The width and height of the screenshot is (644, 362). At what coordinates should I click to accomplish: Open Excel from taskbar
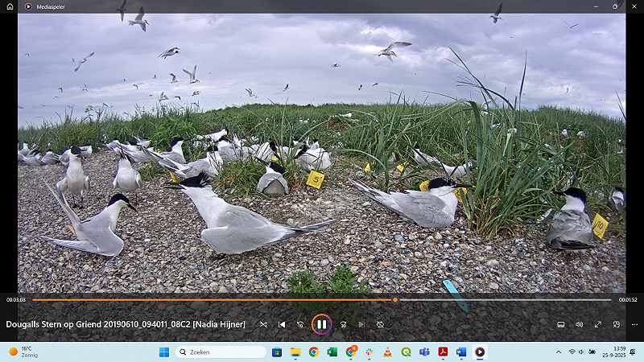click(332, 352)
